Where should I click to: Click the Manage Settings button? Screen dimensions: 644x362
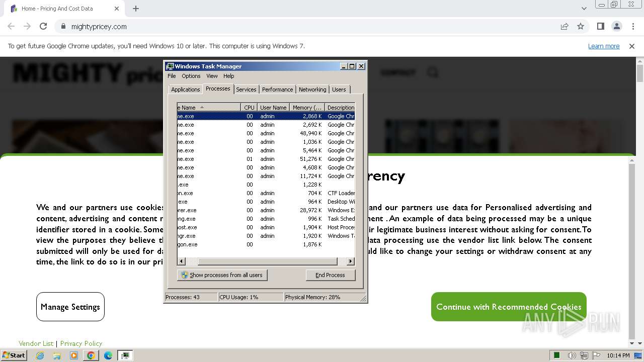pyautogui.click(x=70, y=307)
